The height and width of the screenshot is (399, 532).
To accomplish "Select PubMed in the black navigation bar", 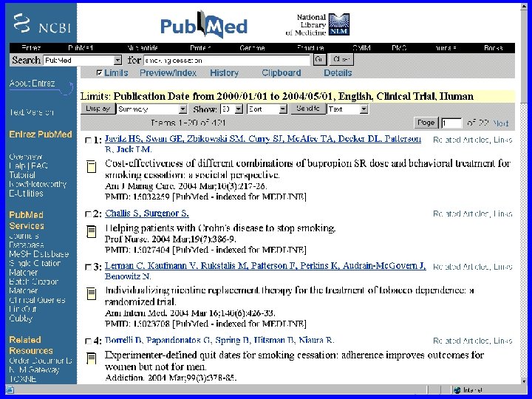I will [x=81, y=48].
